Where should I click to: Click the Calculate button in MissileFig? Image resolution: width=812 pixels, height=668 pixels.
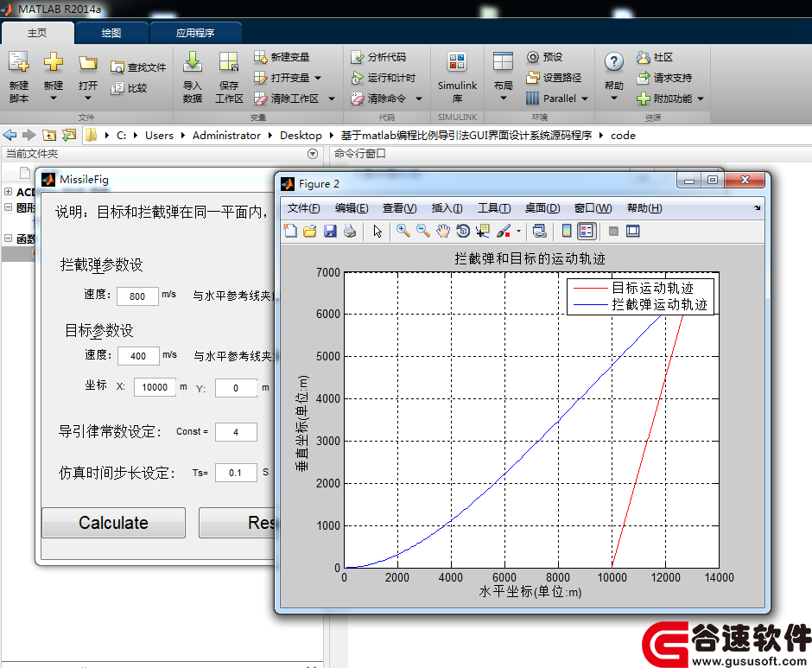(x=113, y=522)
